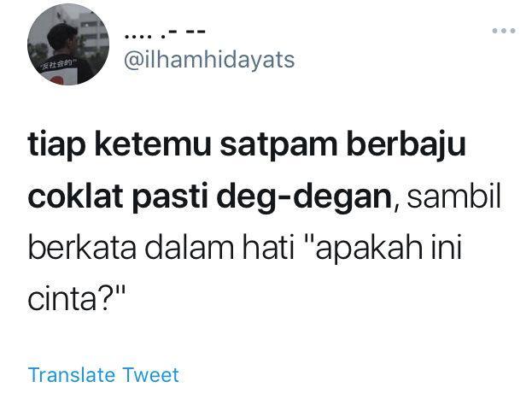The width and height of the screenshot is (532, 399).
Task: Click the word "sambil" in tweet
Action: pyautogui.click(x=453, y=196)
